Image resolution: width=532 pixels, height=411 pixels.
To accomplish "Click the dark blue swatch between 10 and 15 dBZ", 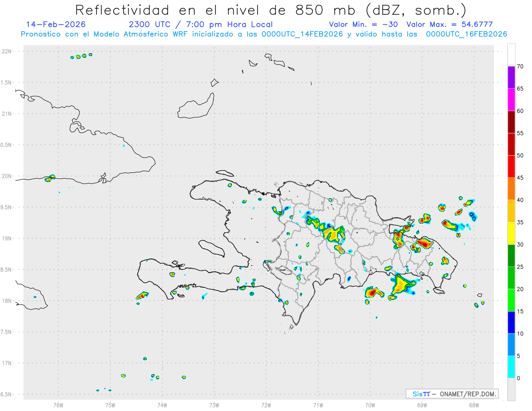I will [511, 323].
